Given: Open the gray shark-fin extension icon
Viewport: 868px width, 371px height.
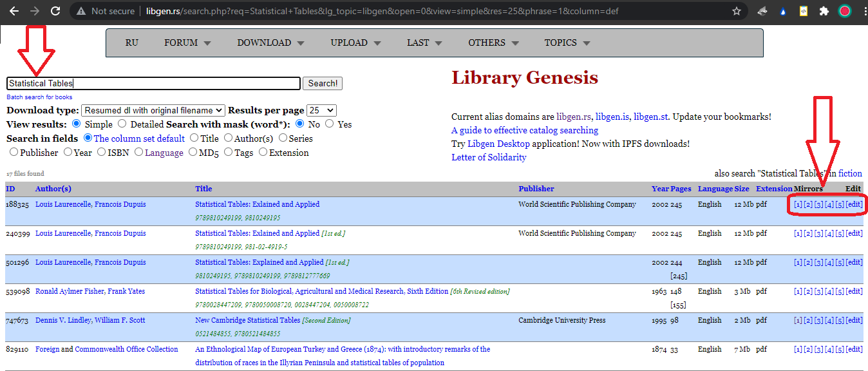Looking at the screenshot, I should click(x=763, y=11).
